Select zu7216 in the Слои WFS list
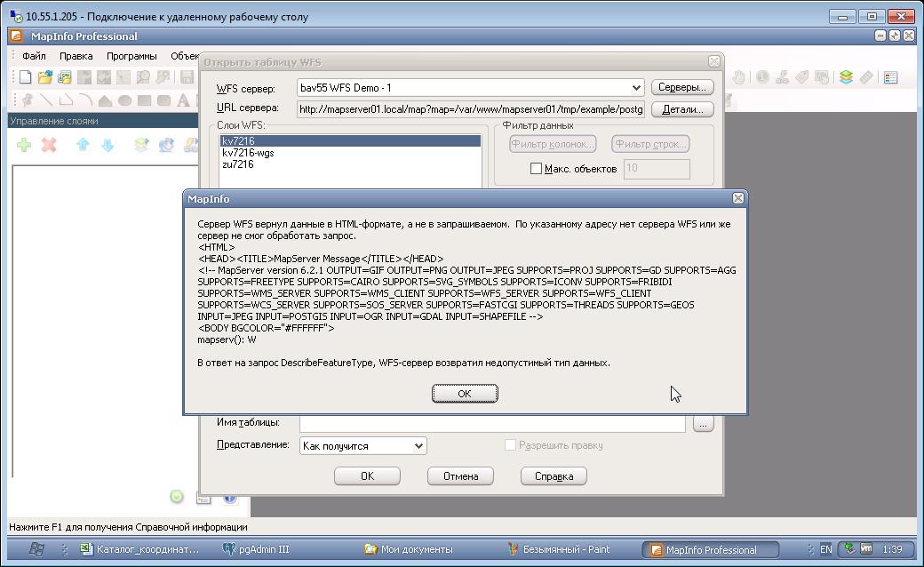 350,164
